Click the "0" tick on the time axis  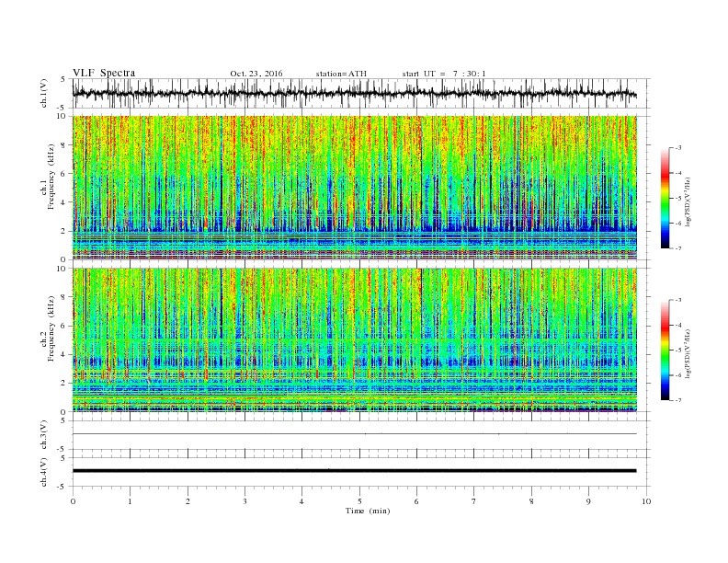pyautogui.click(x=73, y=501)
